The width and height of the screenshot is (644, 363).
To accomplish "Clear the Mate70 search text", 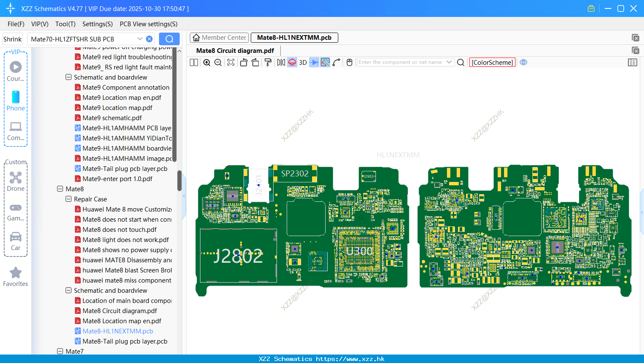I will pyautogui.click(x=149, y=39).
